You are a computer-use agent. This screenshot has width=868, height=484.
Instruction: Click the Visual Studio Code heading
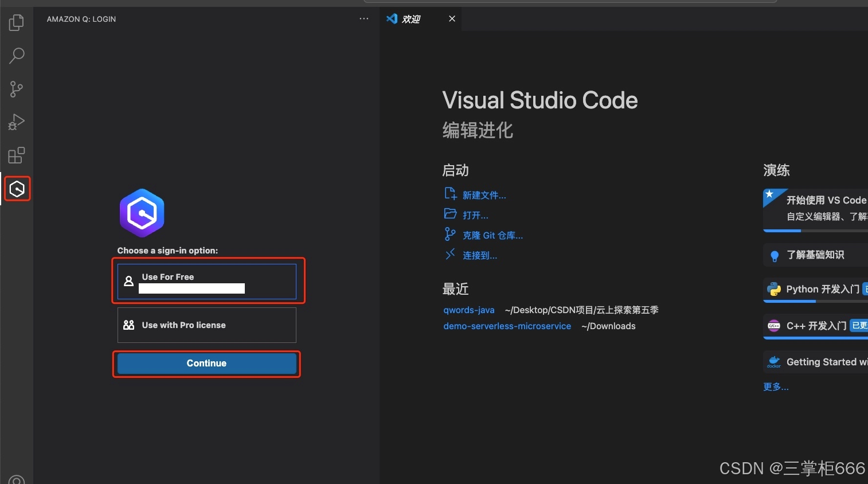540,100
